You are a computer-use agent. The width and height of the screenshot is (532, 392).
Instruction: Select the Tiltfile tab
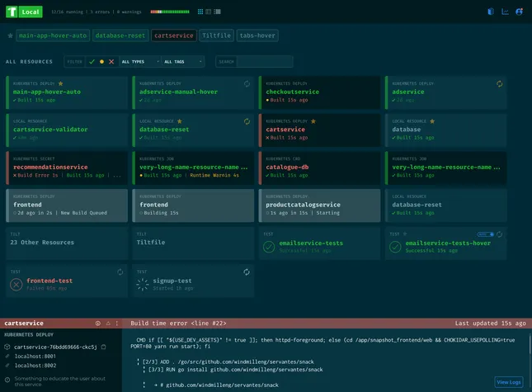[216, 35]
